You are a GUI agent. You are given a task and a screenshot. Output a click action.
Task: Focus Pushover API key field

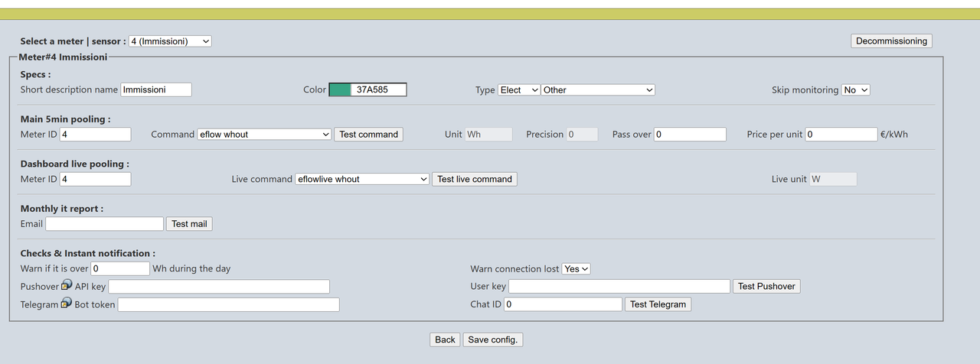tap(219, 286)
